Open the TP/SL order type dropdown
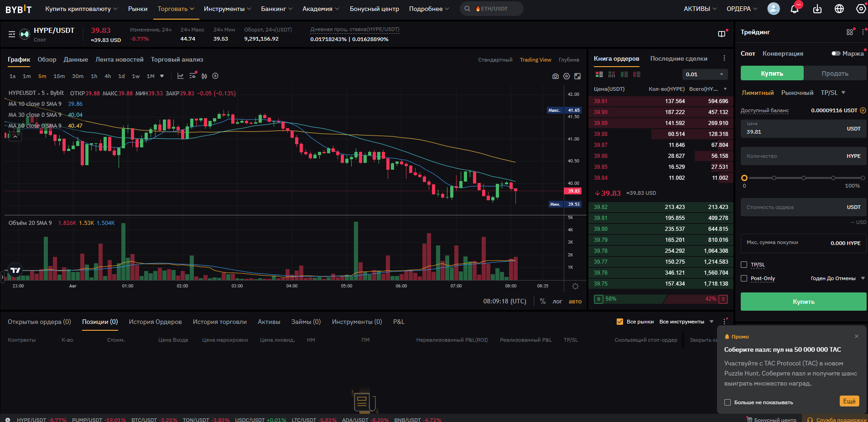The height and width of the screenshot is (422, 868). coord(833,93)
